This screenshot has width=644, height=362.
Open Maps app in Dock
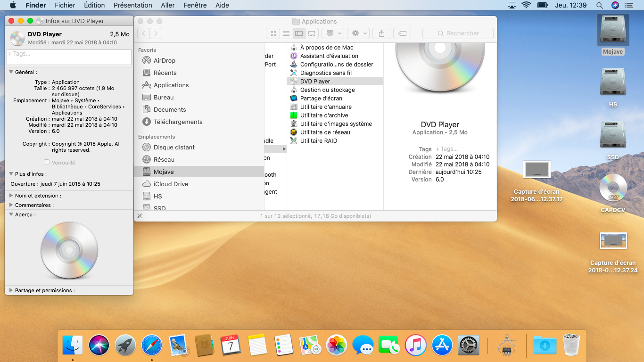click(x=310, y=346)
